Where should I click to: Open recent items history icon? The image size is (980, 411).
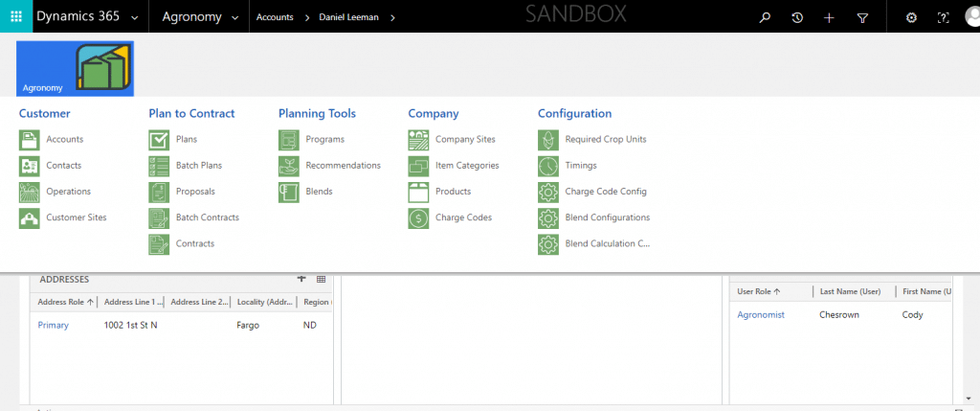tap(796, 17)
